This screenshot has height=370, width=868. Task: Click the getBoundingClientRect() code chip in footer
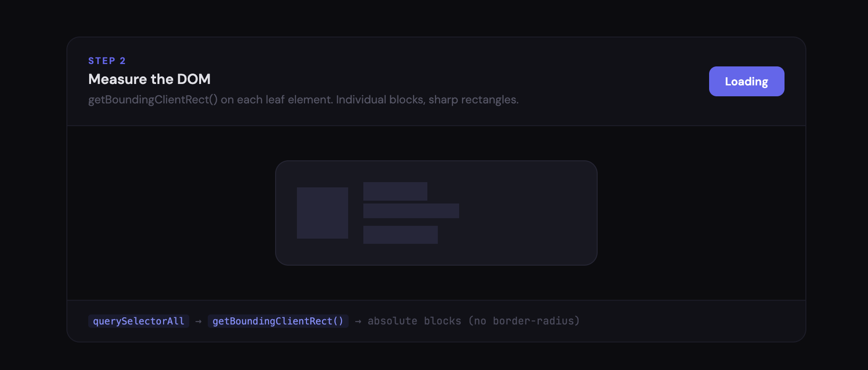point(278,321)
